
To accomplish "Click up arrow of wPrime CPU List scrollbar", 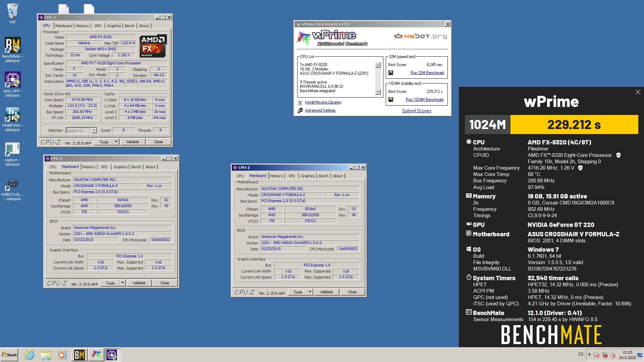I will click(x=378, y=65).
